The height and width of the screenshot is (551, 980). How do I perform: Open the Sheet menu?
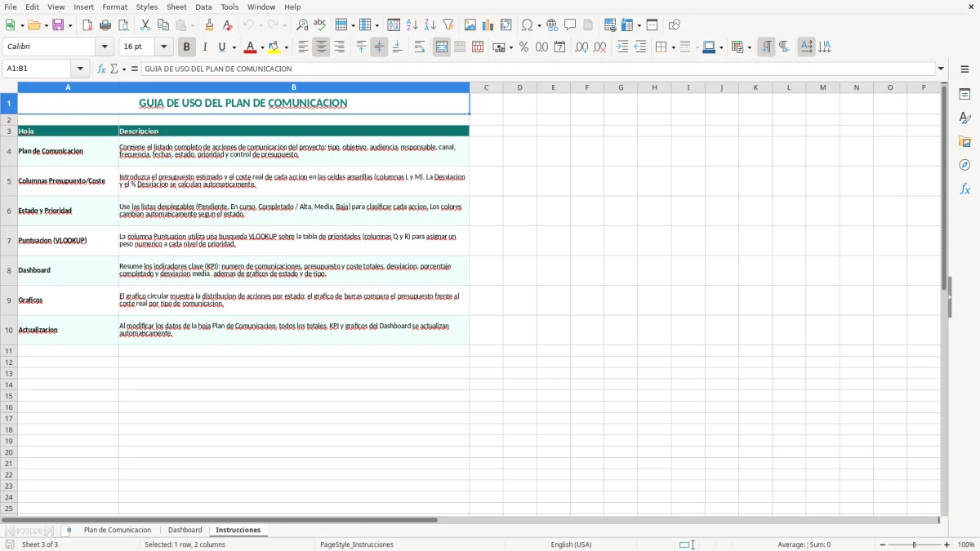coord(177,7)
